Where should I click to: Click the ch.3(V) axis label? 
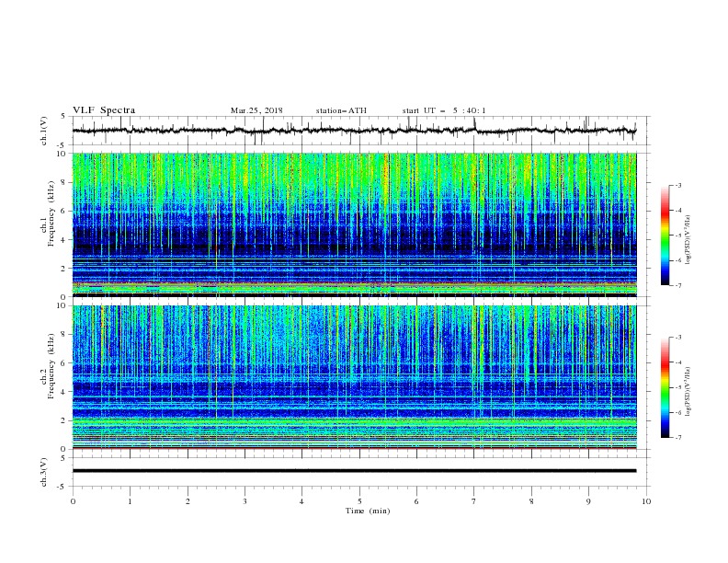coord(44,472)
